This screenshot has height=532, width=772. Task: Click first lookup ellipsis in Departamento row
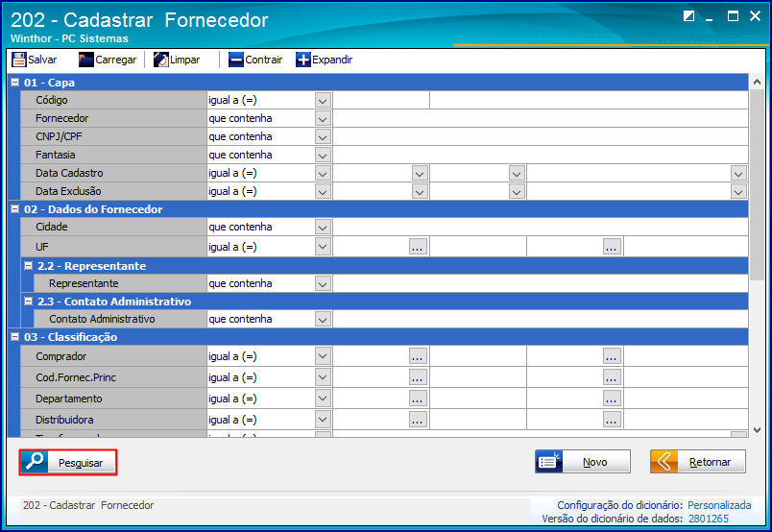[418, 399]
